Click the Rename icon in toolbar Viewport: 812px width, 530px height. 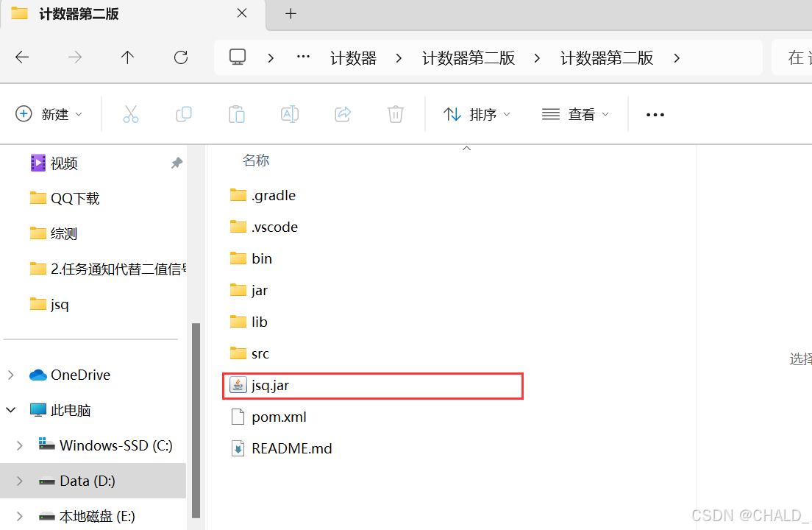point(289,114)
